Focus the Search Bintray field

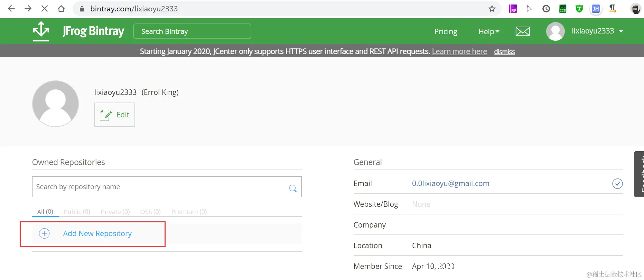tap(192, 31)
